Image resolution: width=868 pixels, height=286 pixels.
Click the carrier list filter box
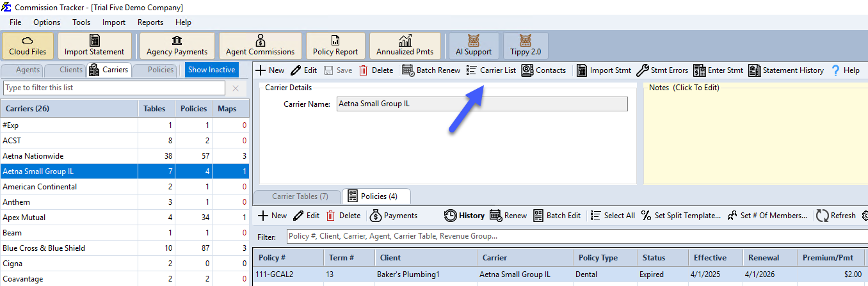click(x=114, y=88)
